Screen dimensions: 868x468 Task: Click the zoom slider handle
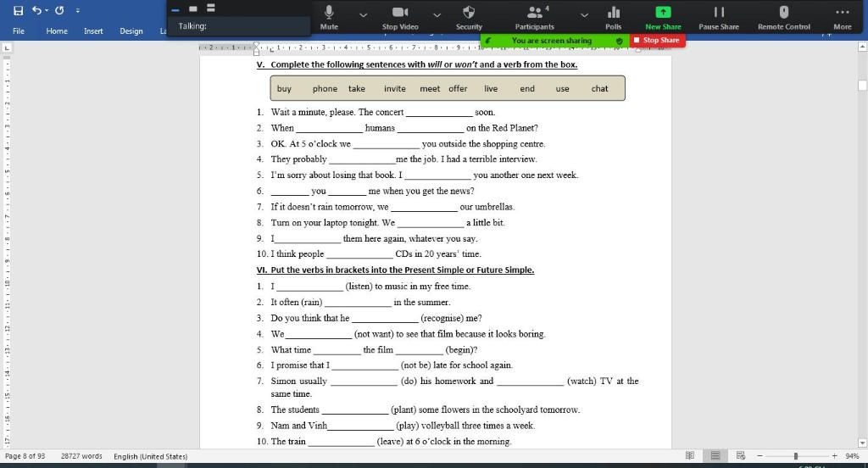(x=795, y=456)
